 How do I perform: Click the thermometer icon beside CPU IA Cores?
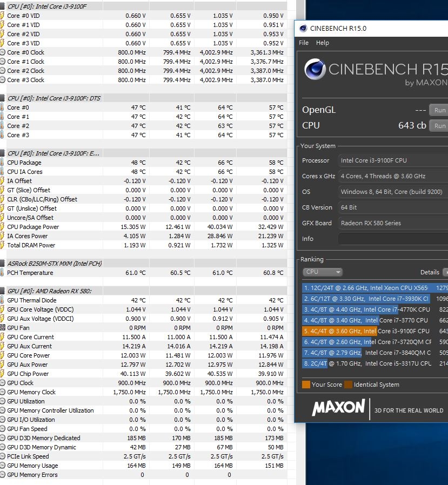[2, 172]
